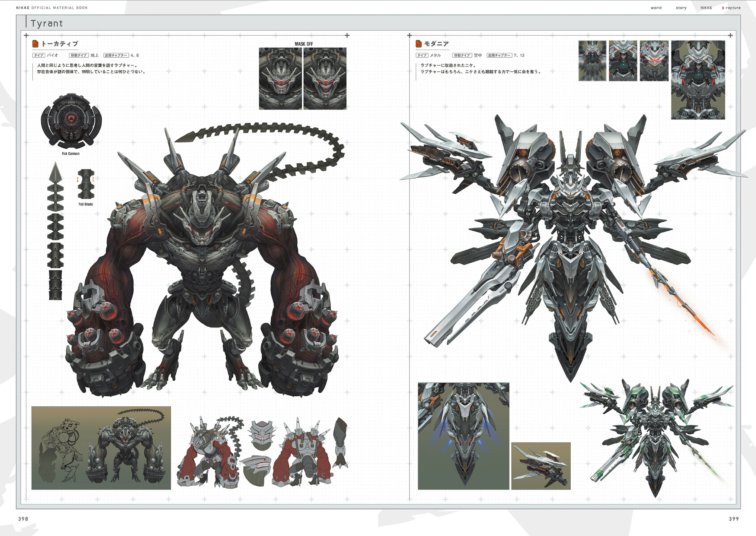Open the world tab in header
This screenshot has width=756, height=536.
point(656,8)
